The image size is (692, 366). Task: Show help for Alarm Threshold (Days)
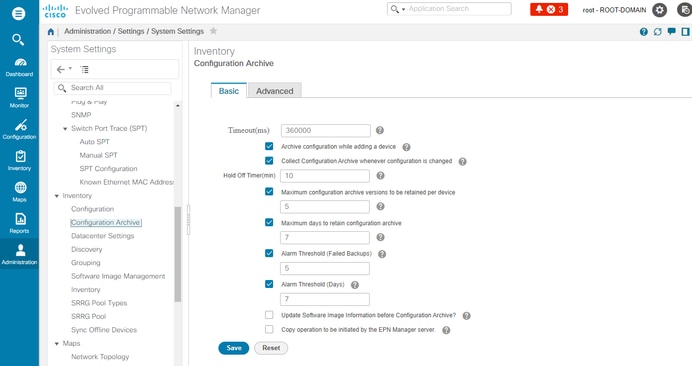point(355,285)
